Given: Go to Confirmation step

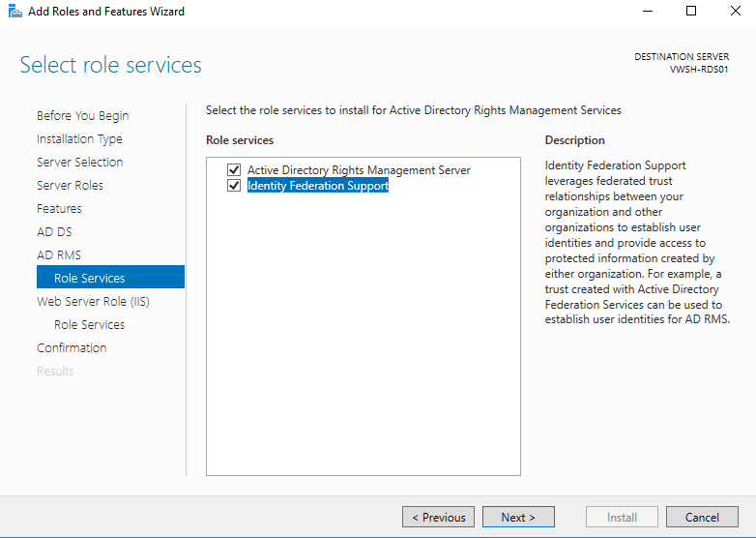Looking at the screenshot, I should pos(72,348).
